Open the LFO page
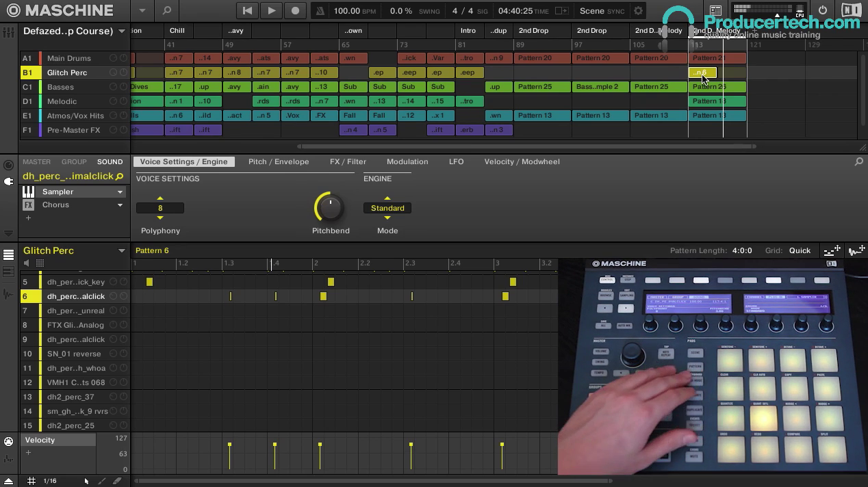 tap(456, 161)
